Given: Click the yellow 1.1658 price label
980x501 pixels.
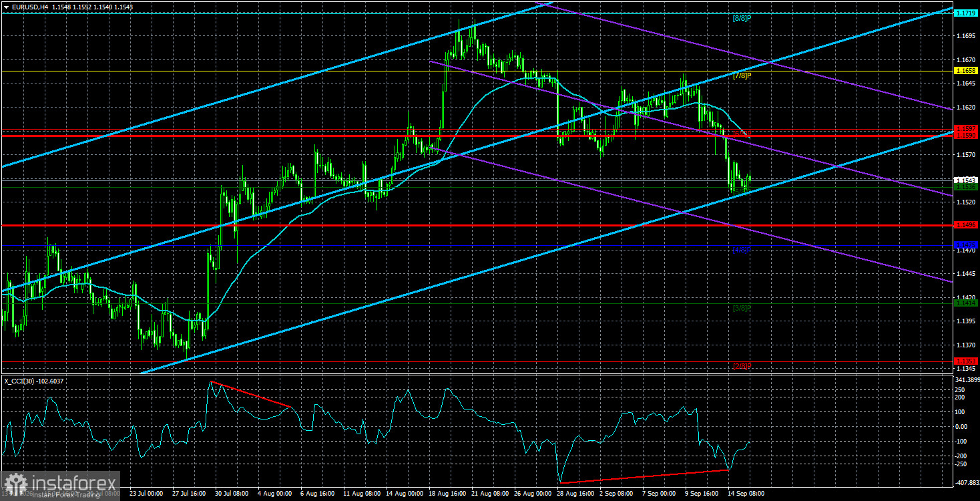Looking at the screenshot, I should click(x=966, y=70).
